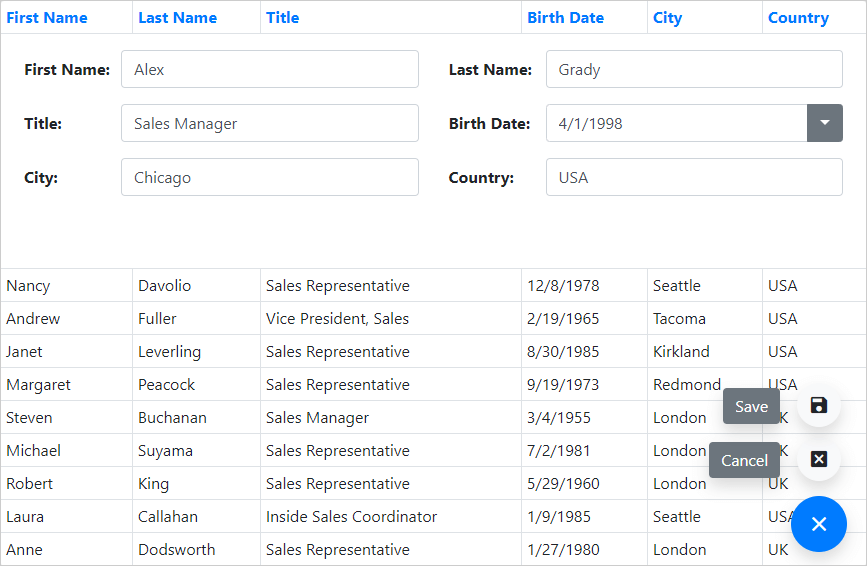Open the Birth Date calendar dropdown
Screen dimensions: 867x566
click(825, 123)
